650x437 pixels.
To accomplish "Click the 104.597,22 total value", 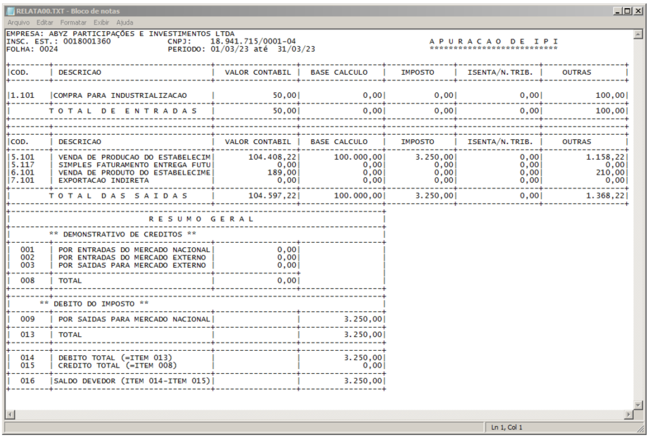I will (x=272, y=196).
